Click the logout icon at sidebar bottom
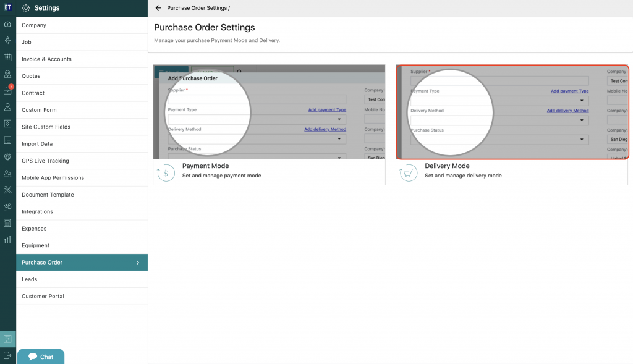633x364 pixels. [7, 355]
